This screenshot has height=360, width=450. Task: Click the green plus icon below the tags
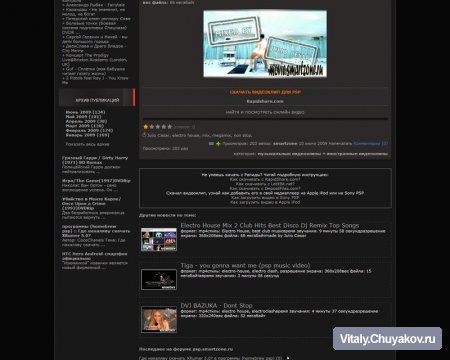218,144
